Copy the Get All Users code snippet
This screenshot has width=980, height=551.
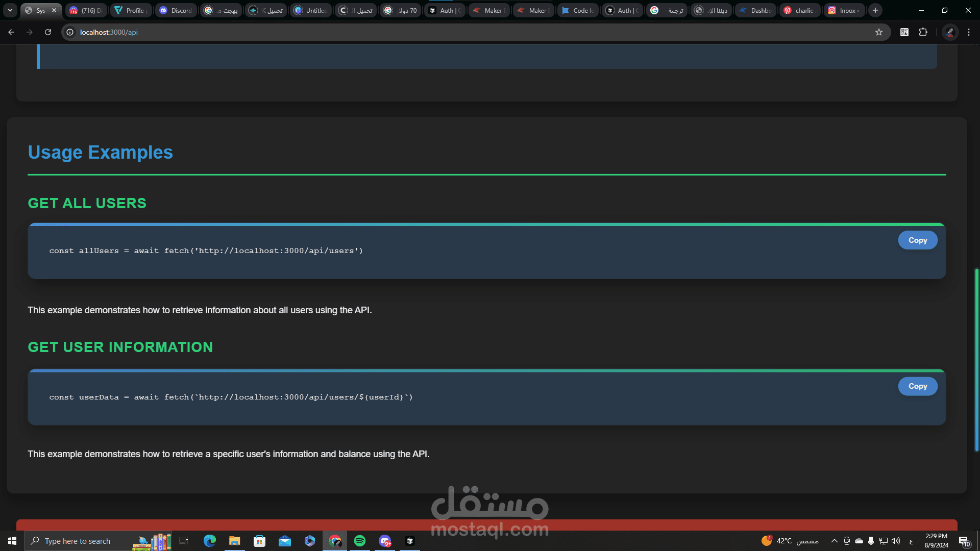917,240
